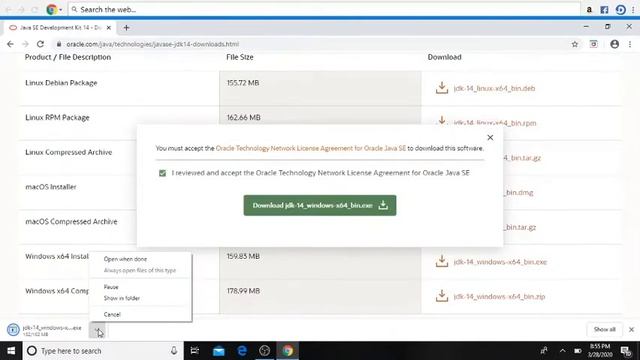
Task: Go forward in Chrome history
Action: pyautogui.click(x=25, y=44)
